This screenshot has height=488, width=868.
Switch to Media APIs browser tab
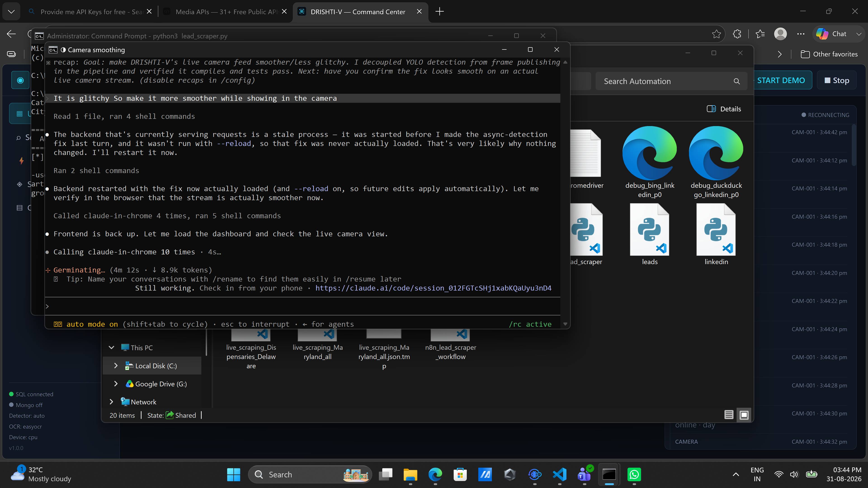click(224, 12)
